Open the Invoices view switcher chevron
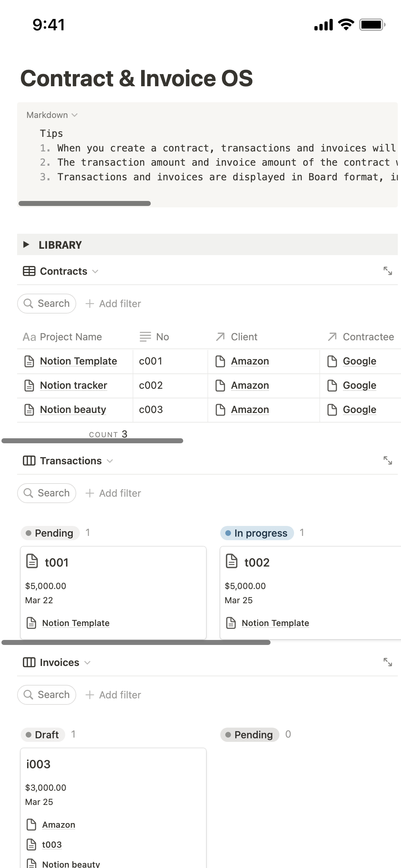 87,663
